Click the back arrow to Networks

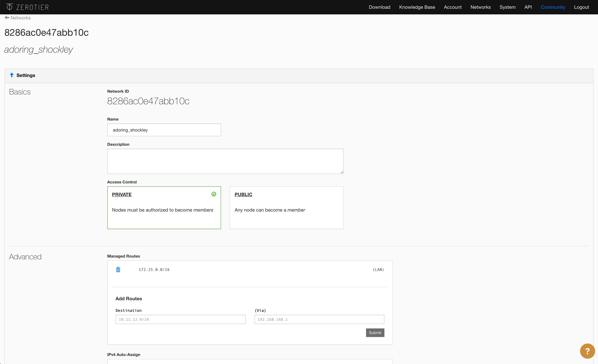(7, 18)
